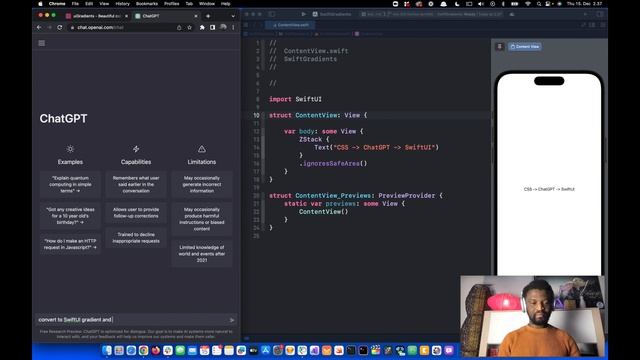Viewport: 640px width, 360px height.
Task: Click the share icon in the address bar
Action: click(179, 27)
